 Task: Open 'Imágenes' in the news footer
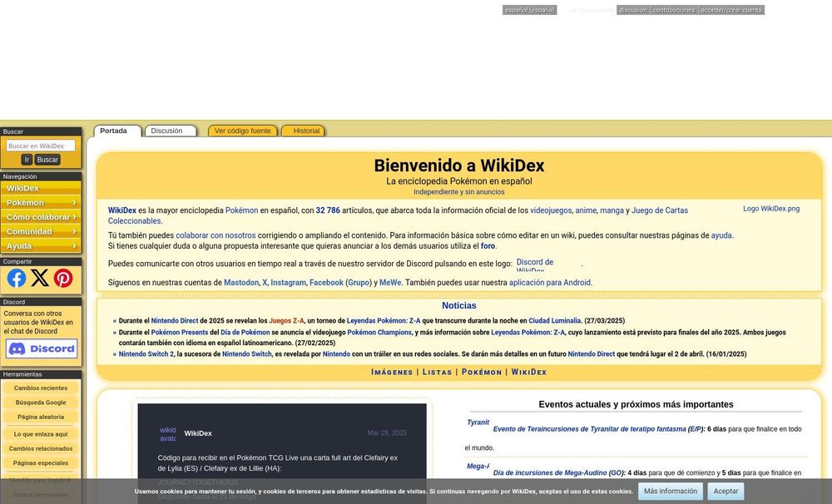pos(392,372)
